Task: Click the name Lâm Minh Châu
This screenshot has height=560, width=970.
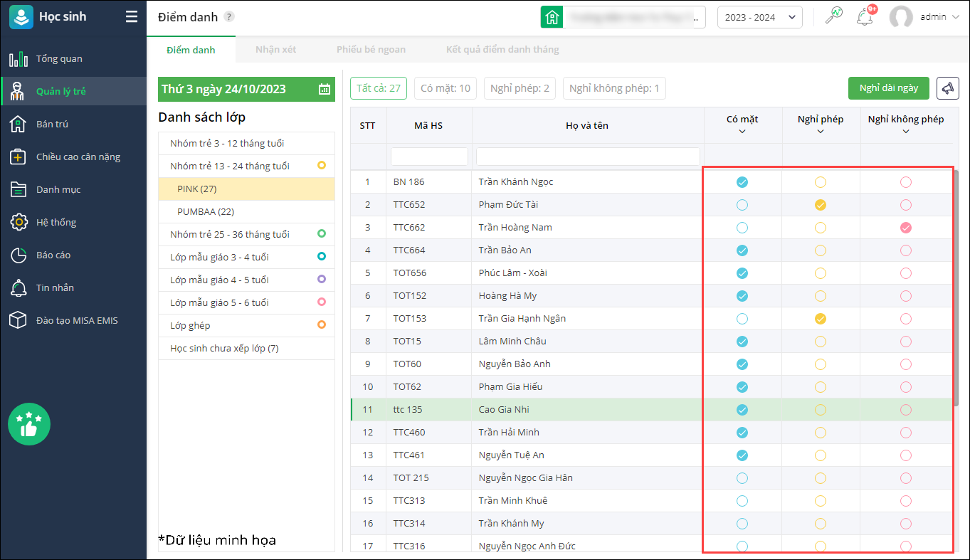Action: 512,342
